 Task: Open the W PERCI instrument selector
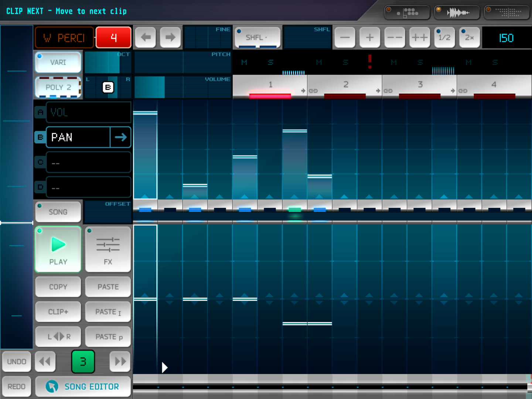tap(64, 38)
